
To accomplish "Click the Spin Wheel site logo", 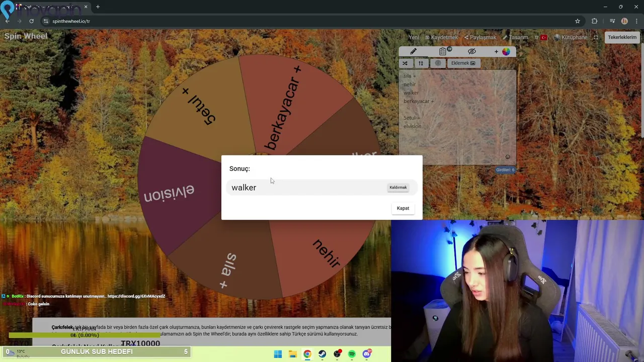I will pyautogui.click(x=26, y=36).
